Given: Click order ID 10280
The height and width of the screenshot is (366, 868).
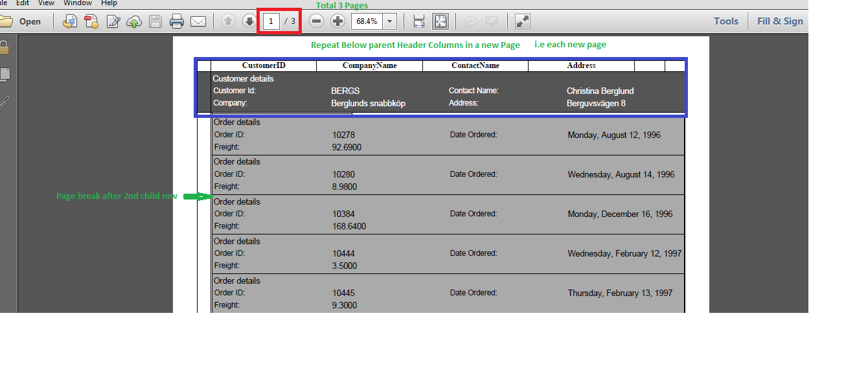Looking at the screenshot, I should pyautogui.click(x=343, y=175).
